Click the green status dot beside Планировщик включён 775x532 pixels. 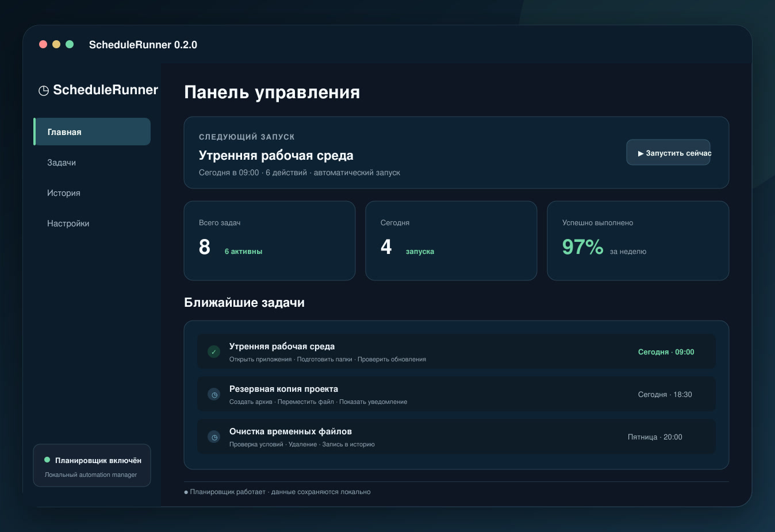tap(47, 460)
